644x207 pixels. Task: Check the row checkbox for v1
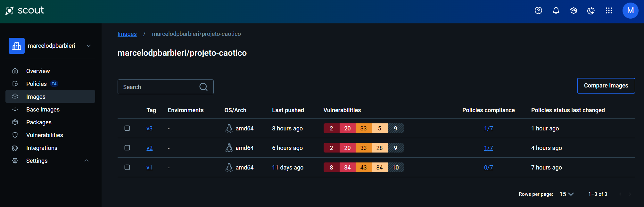127,167
